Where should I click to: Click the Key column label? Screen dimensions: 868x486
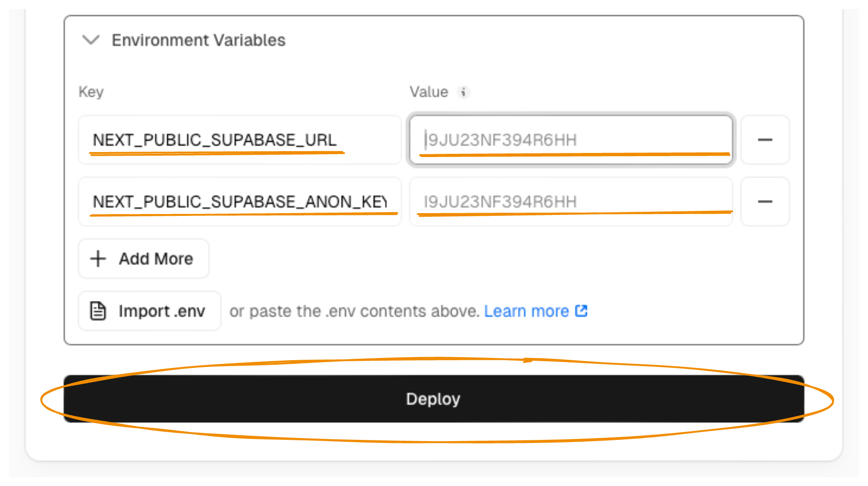coord(91,92)
